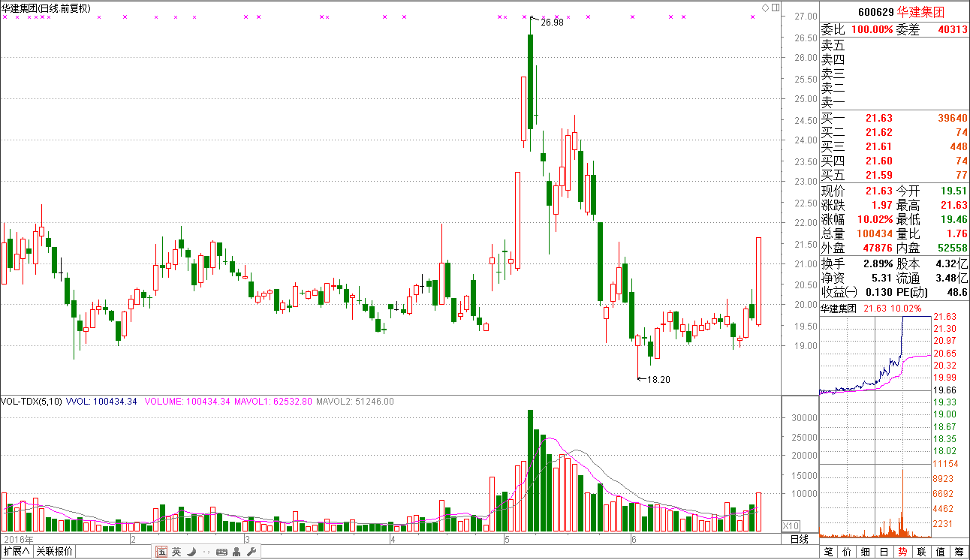Click the '今开' value 19.51
Screen dimensions: 970x560
[x=954, y=191]
